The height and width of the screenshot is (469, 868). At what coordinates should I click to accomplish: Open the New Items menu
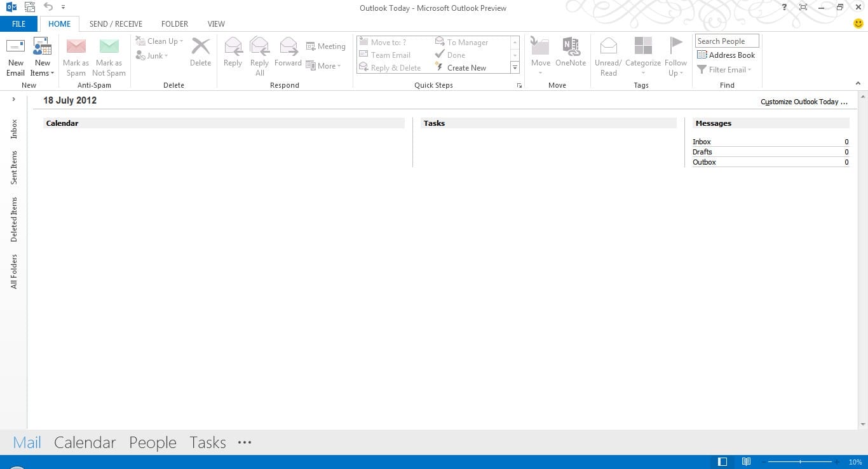click(42, 57)
